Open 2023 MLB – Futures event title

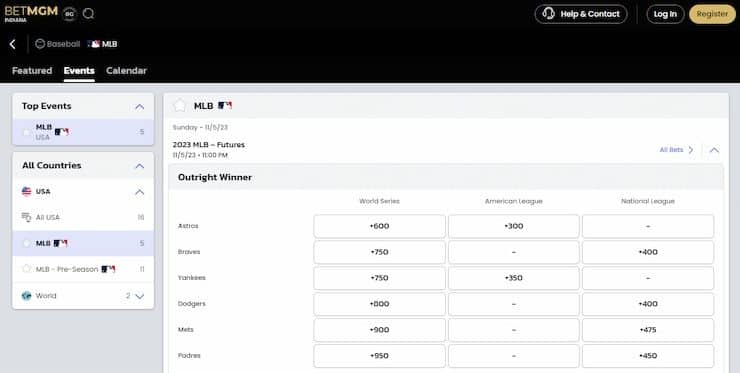point(209,144)
